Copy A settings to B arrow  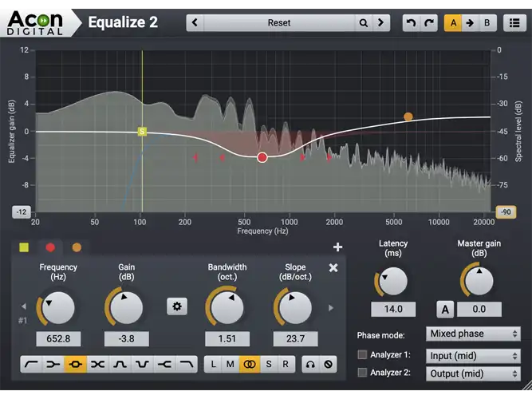471,23
